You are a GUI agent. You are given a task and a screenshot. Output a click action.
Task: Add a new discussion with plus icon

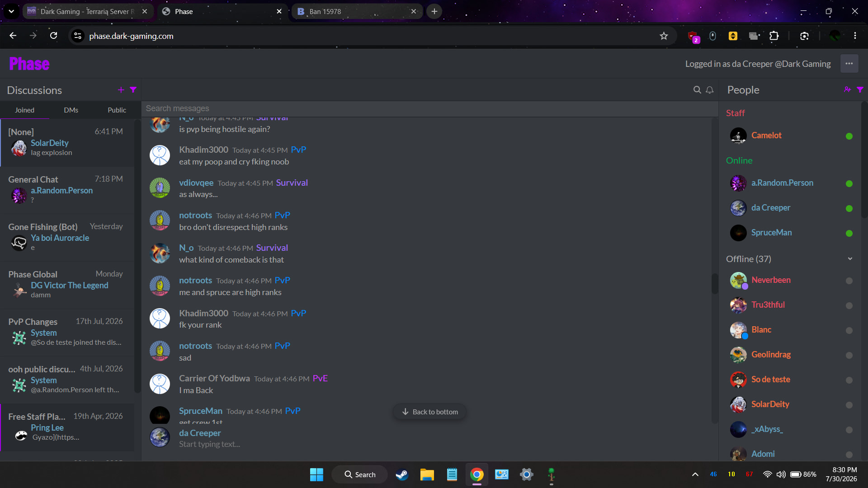coord(121,90)
